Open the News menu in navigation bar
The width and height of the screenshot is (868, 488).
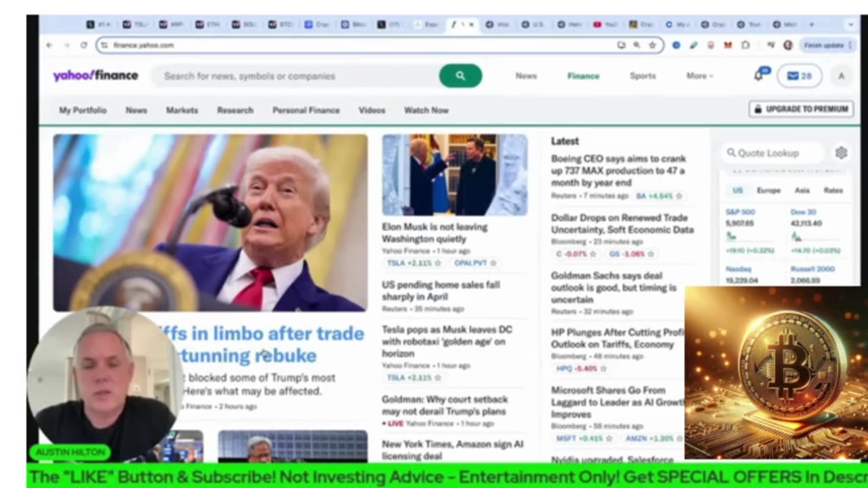(x=136, y=110)
